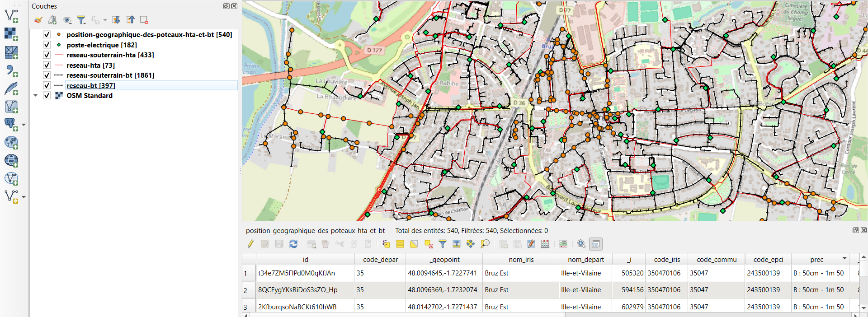Click the Remove Layer icon in Couches

coord(144,20)
